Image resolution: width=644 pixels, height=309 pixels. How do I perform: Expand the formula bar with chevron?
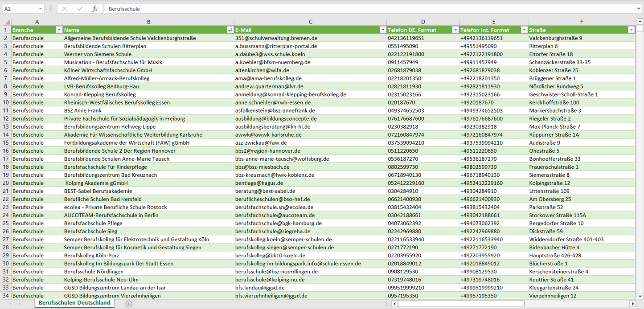click(x=639, y=9)
